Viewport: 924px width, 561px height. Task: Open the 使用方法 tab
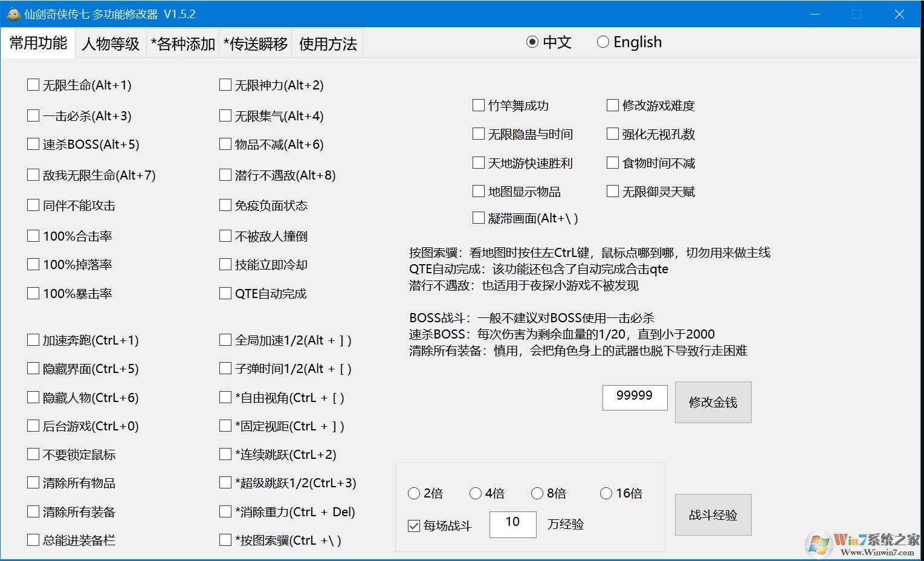[x=327, y=43]
